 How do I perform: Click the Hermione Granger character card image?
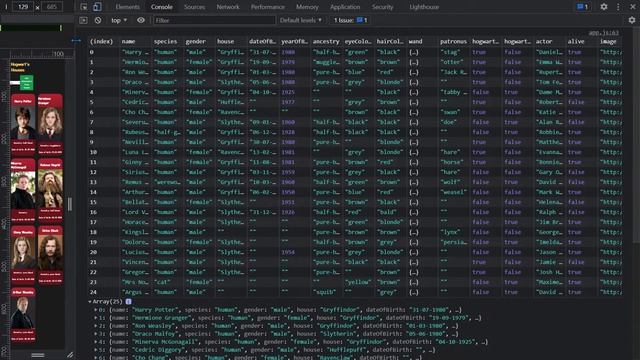pos(50,123)
